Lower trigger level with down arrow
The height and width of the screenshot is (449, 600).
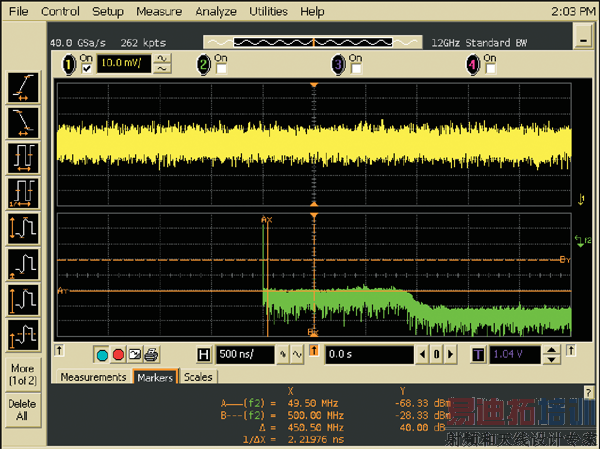tap(551, 359)
